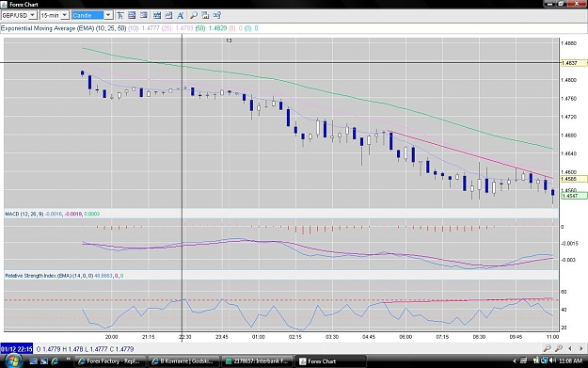
Task: Select the red trend line on the price chart
Action: tap(470, 154)
